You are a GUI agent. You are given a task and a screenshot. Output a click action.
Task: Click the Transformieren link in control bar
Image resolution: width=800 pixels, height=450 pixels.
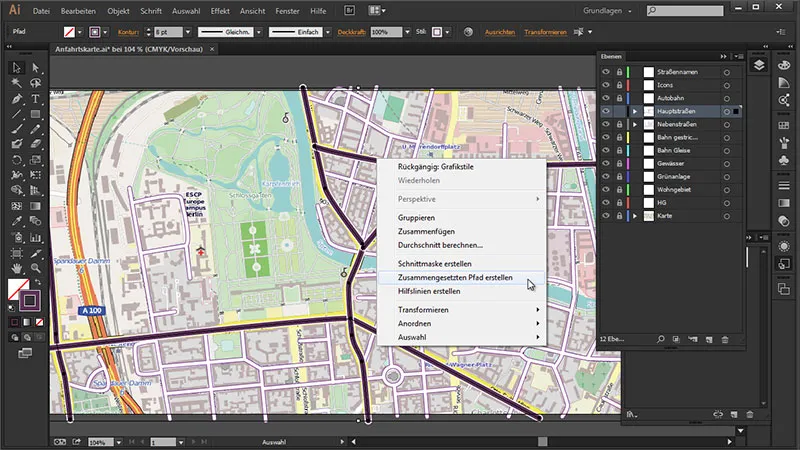pos(545,32)
